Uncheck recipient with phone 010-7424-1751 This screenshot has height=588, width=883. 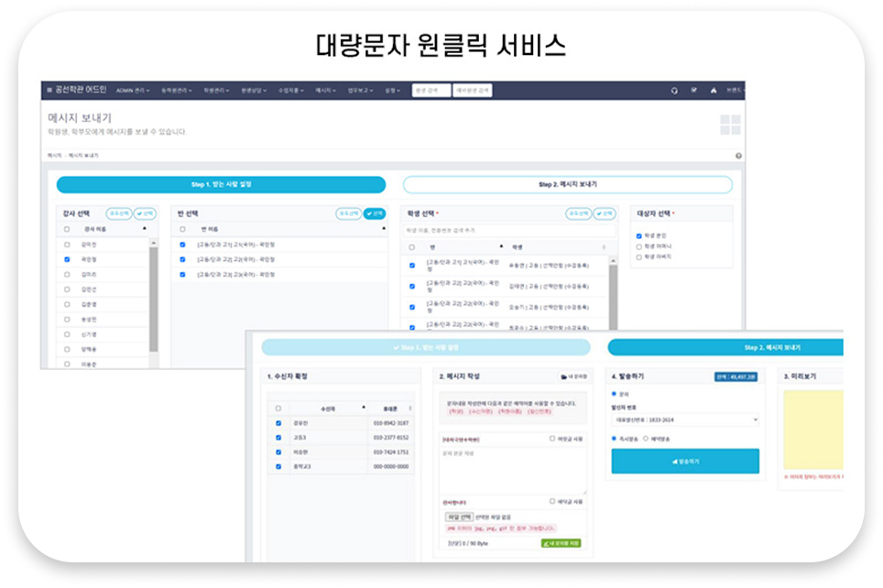[278, 452]
